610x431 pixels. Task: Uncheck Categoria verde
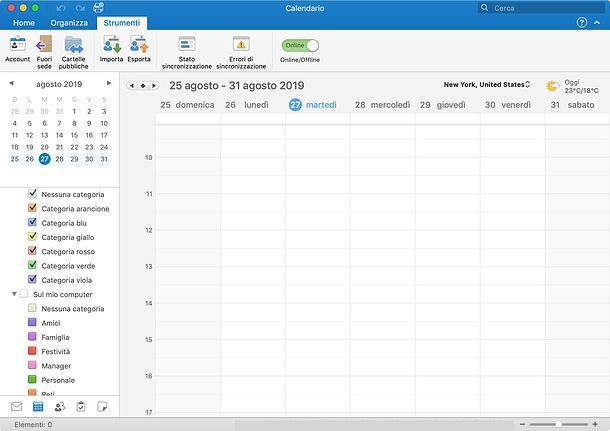[x=32, y=265]
